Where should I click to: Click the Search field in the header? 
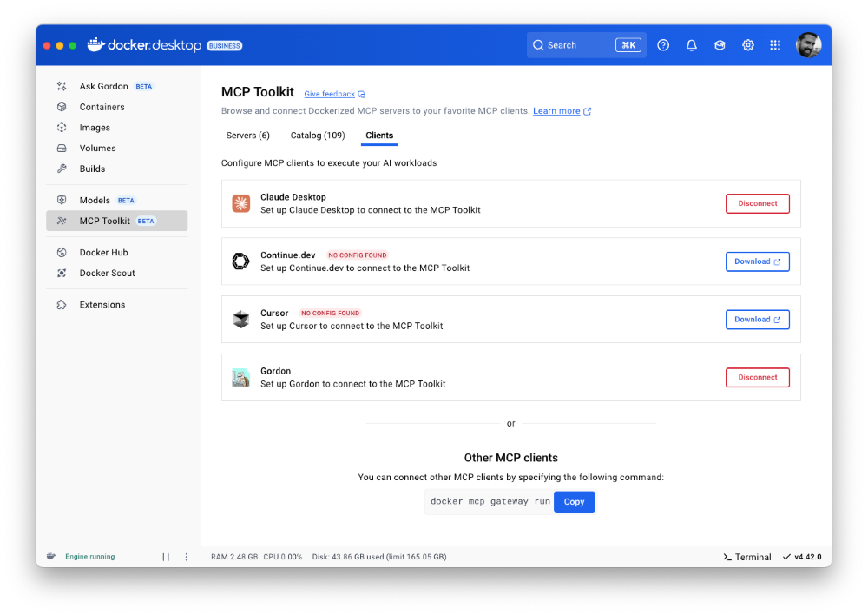(x=573, y=45)
